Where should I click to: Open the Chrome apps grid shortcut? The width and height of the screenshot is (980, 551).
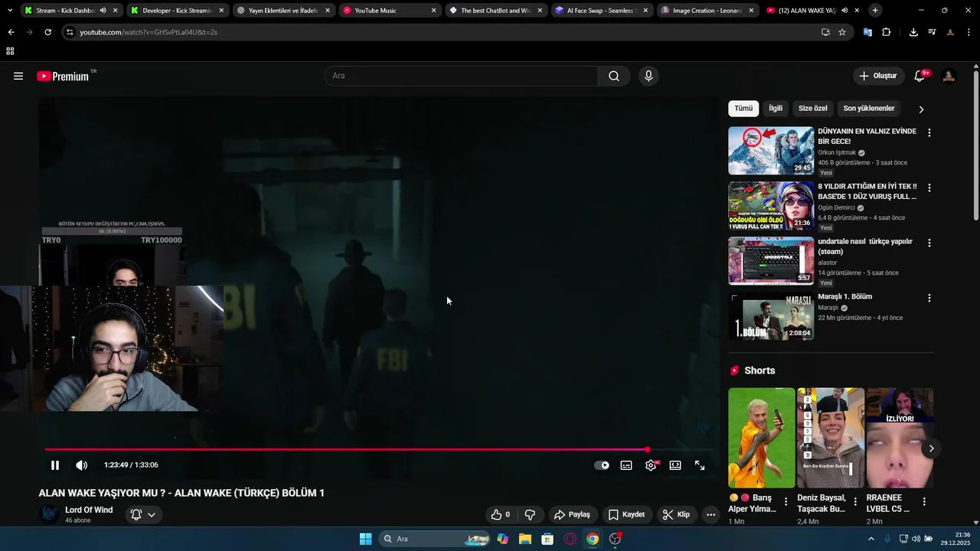click(x=10, y=51)
